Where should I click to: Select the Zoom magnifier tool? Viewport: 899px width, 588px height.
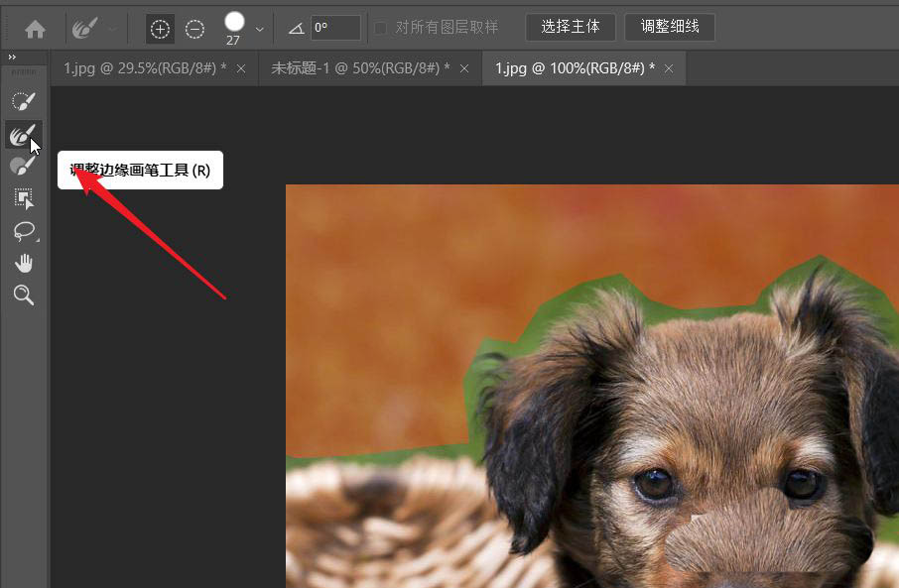coord(24,295)
